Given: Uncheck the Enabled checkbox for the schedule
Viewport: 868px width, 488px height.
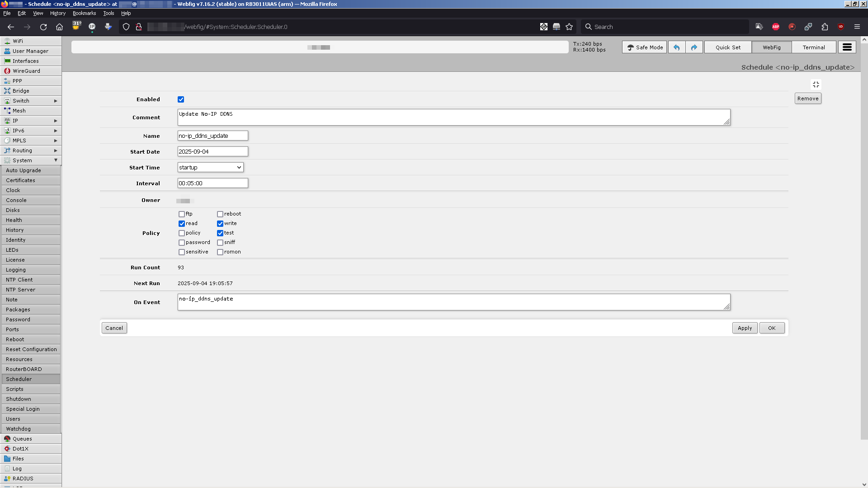Looking at the screenshot, I should point(181,99).
